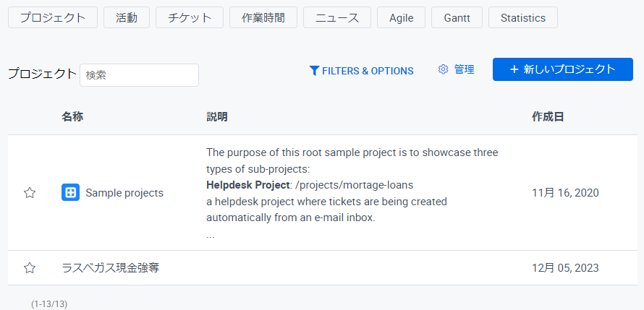Image resolution: width=644 pixels, height=310 pixels.
Task: Open the Agile tab
Action: (x=402, y=17)
